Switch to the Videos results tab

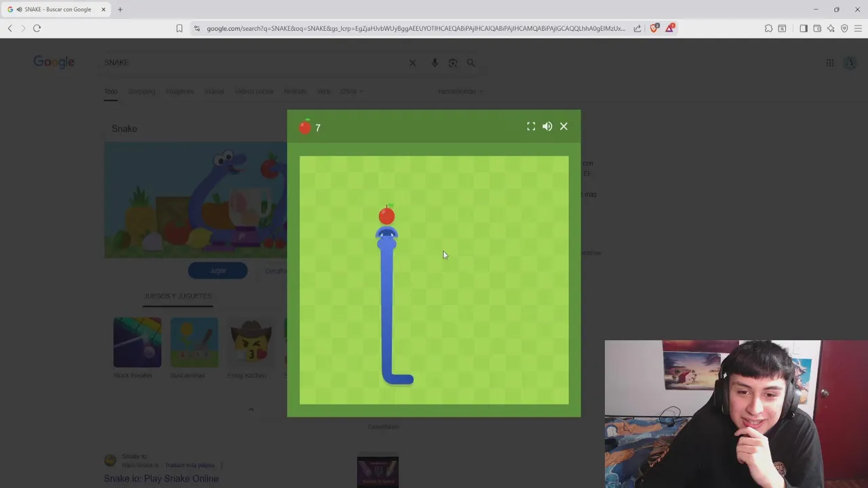[x=214, y=91]
